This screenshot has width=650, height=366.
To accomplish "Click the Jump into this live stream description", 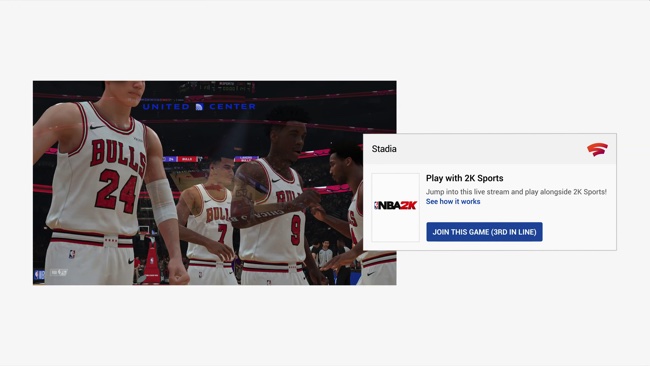I will tap(516, 192).
